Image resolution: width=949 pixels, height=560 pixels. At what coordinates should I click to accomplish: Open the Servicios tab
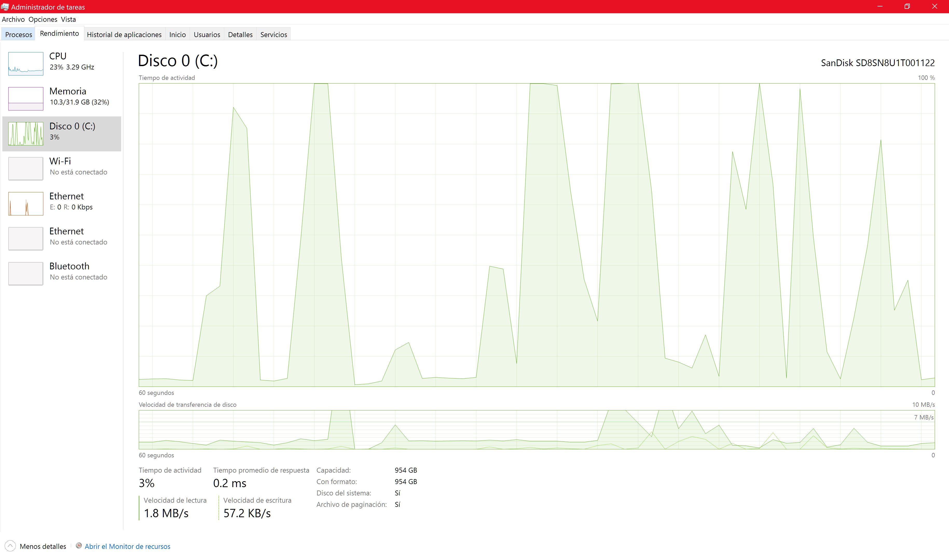point(273,34)
